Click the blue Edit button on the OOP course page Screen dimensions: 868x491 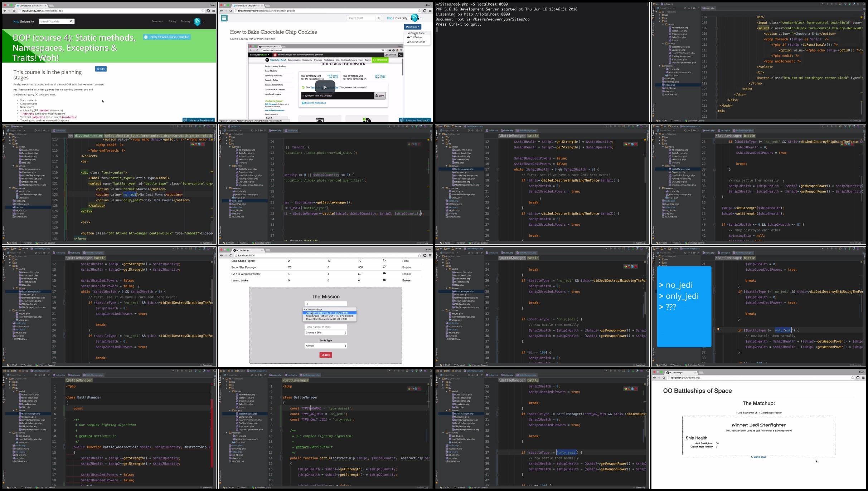pyautogui.click(x=101, y=69)
